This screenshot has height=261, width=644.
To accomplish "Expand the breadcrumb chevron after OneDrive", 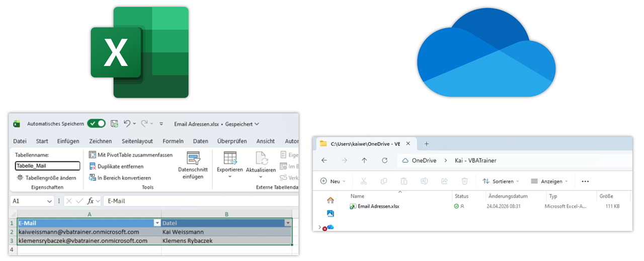I will [445, 160].
